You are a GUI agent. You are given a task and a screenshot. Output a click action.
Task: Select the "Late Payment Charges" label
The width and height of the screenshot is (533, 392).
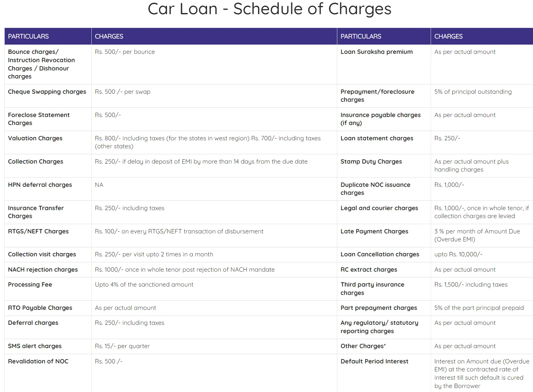[374, 231]
